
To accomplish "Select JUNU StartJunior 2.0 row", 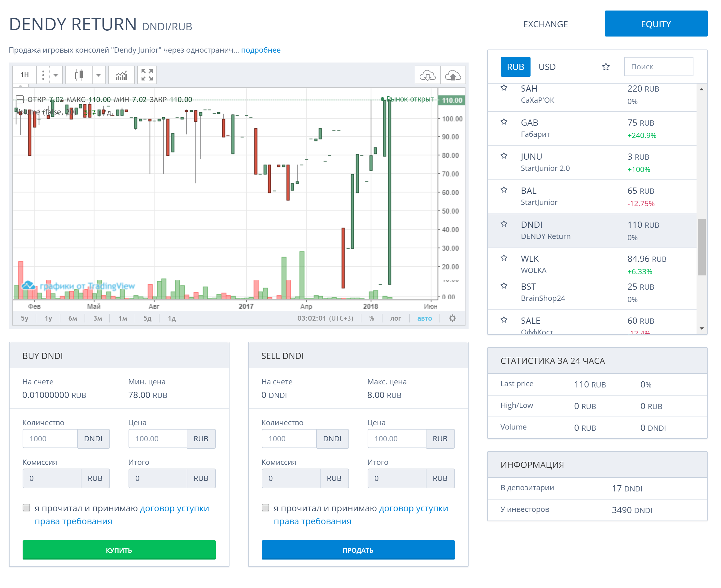I will [x=592, y=163].
